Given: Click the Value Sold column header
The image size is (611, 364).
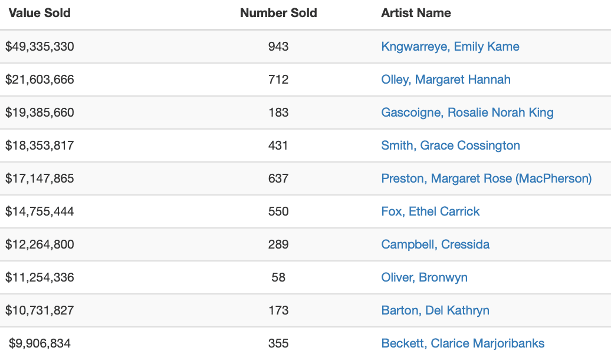Looking at the screenshot, I should [x=40, y=13].
